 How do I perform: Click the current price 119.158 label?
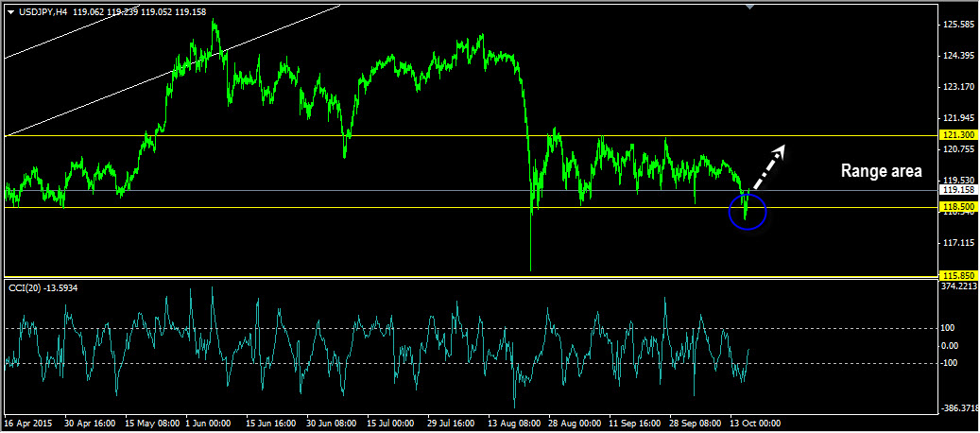point(958,190)
